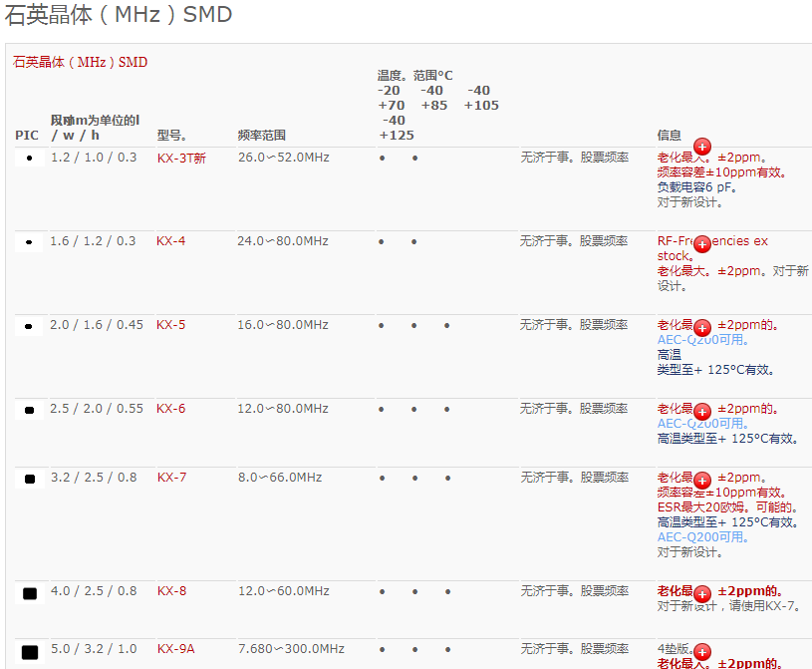
Task: Click the red plus icon beside RF-Frequencies text
Action: point(701,243)
